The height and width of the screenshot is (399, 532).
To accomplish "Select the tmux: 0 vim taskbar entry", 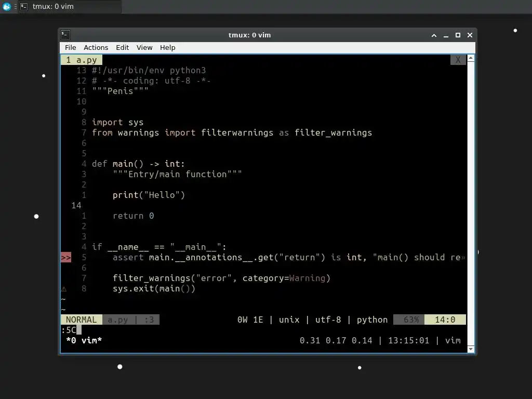I will [70, 6].
